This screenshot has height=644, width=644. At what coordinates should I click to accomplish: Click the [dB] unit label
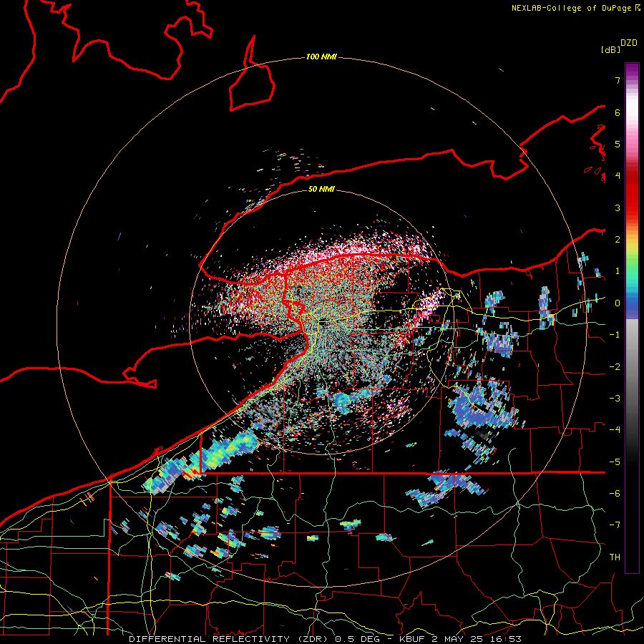(x=610, y=49)
